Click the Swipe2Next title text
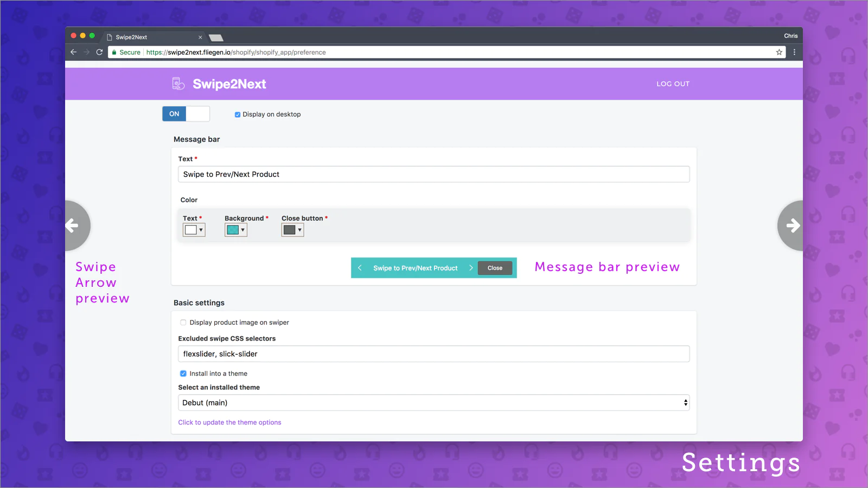This screenshot has width=868, height=488. pyautogui.click(x=229, y=84)
